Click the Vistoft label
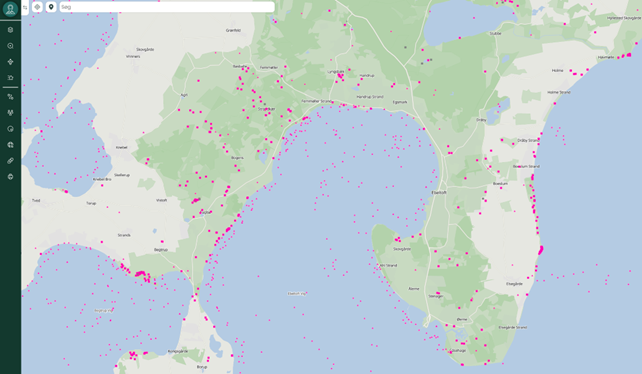642x374 pixels. tap(162, 200)
